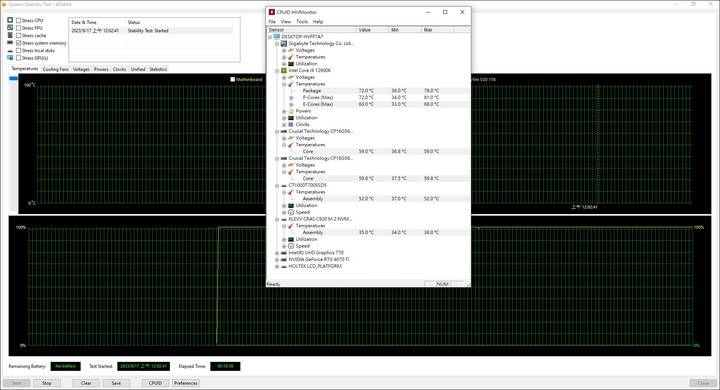Uncheck the Stress system memory checkbox
Viewport: 720px width, 390px height.
(x=18, y=43)
